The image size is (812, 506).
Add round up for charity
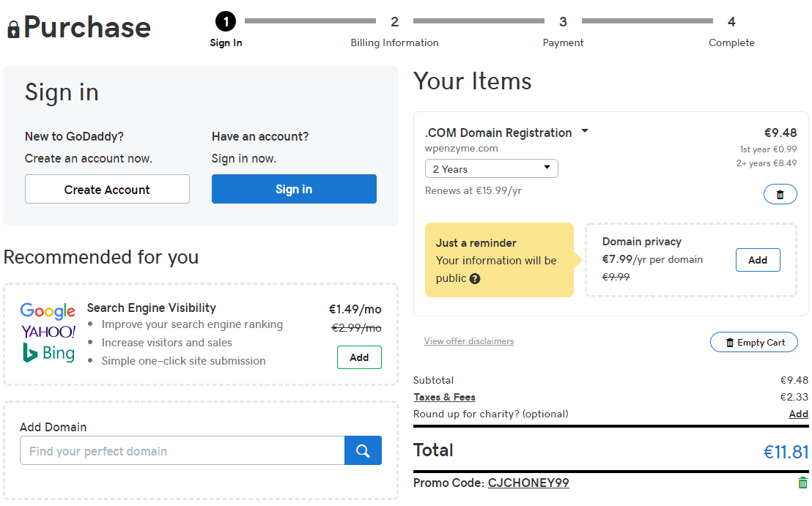tap(799, 414)
